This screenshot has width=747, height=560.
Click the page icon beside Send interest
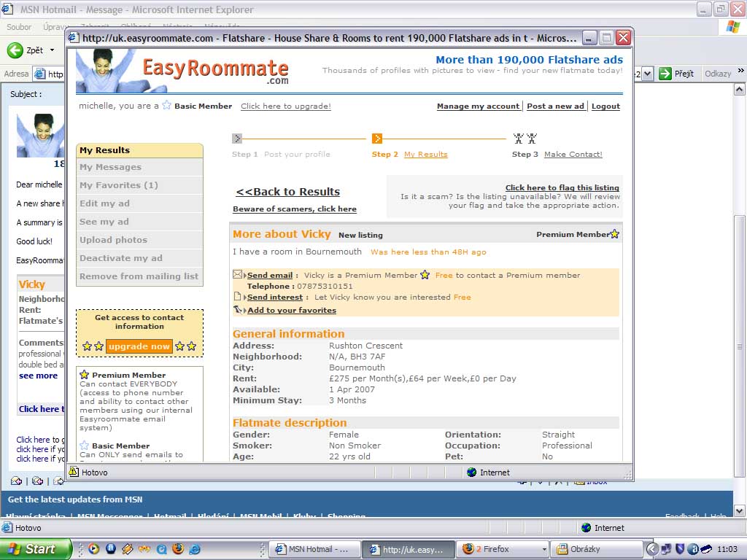pos(237,297)
